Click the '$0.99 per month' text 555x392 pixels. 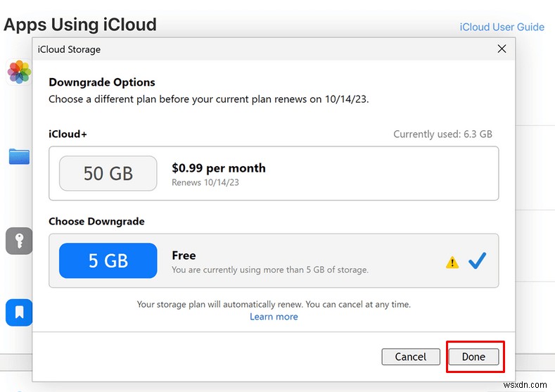[218, 167]
